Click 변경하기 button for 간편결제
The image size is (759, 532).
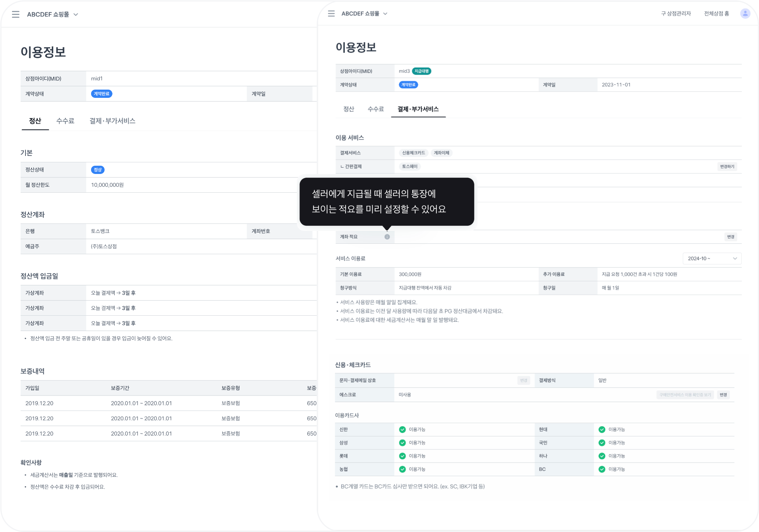point(727,166)
